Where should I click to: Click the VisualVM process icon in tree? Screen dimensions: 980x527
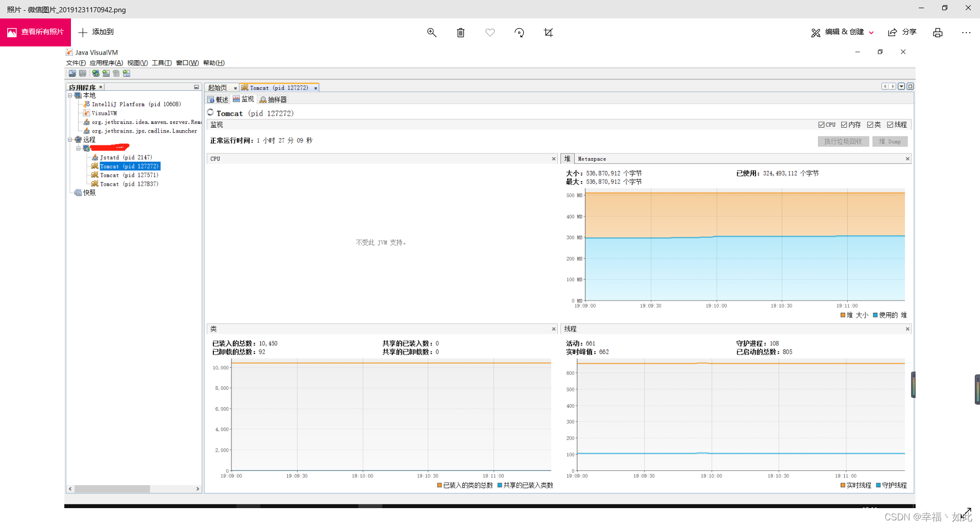[x=87, y=113]
